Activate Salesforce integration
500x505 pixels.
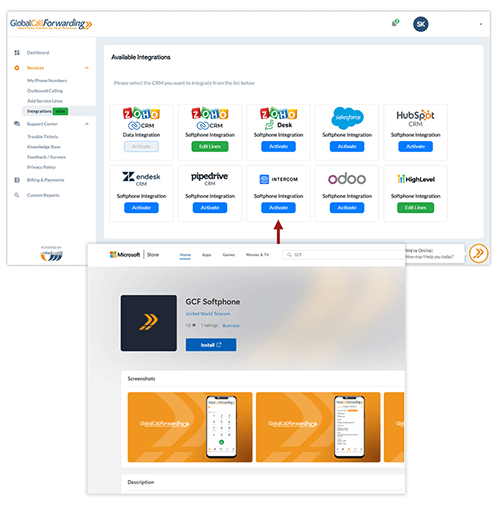[347, 146]
